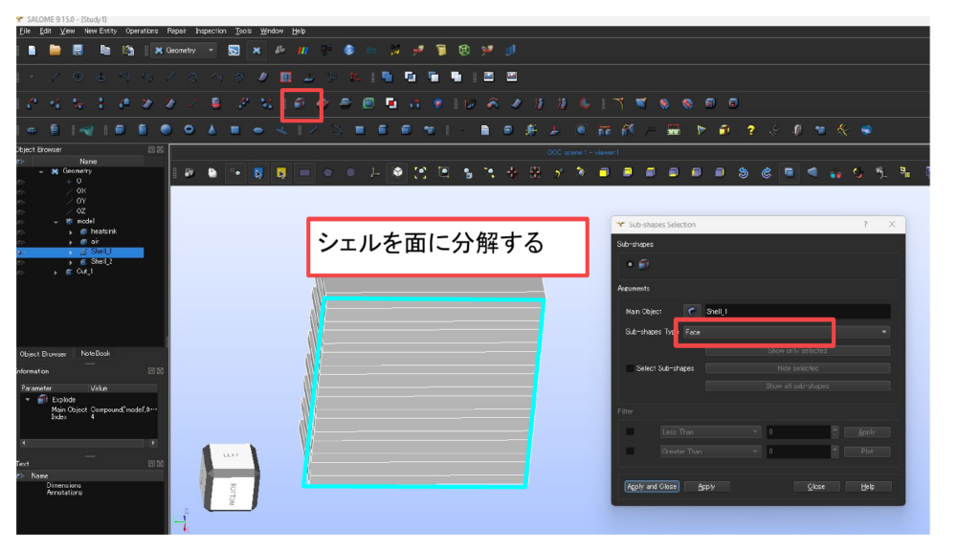Open a file with the folder icon
980x551 pixels.
[x=55, y=50]
